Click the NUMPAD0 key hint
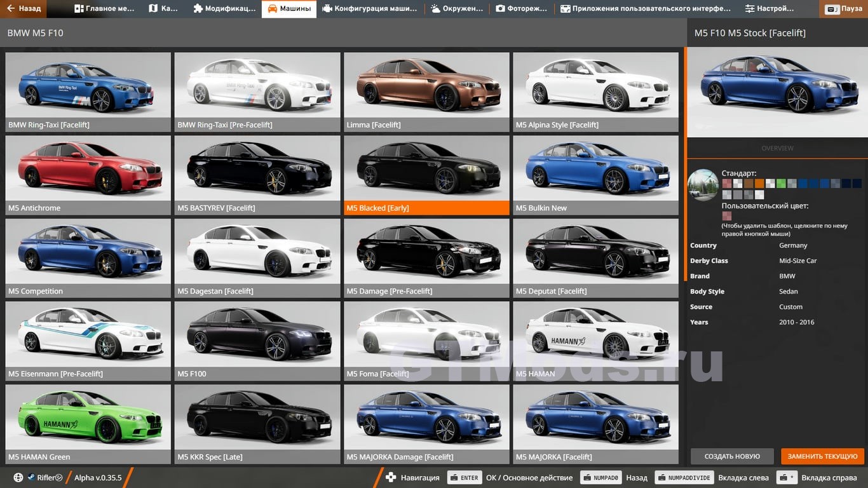 tap(601, 478)
